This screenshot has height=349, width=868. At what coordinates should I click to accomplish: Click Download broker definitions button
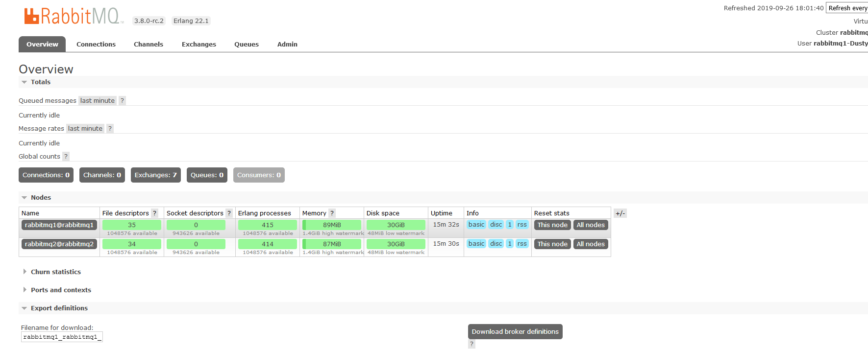(x=515, y=332)
